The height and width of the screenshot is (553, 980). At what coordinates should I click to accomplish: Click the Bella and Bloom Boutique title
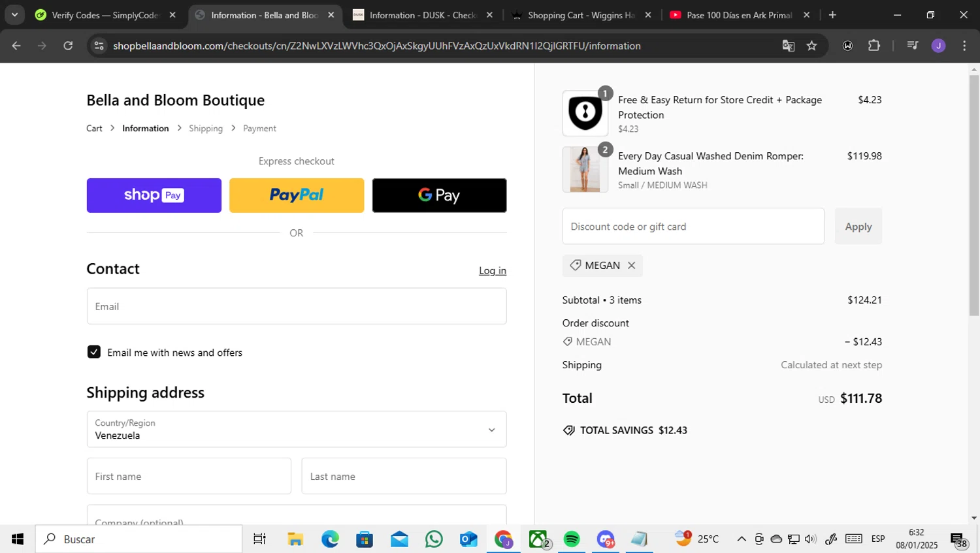[175, 100]
